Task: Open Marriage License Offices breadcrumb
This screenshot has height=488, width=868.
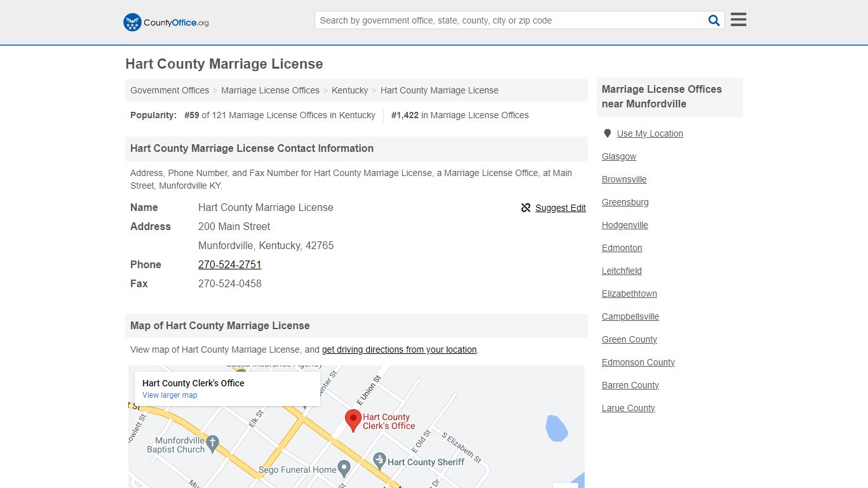Action: click(x=270, y=90)
